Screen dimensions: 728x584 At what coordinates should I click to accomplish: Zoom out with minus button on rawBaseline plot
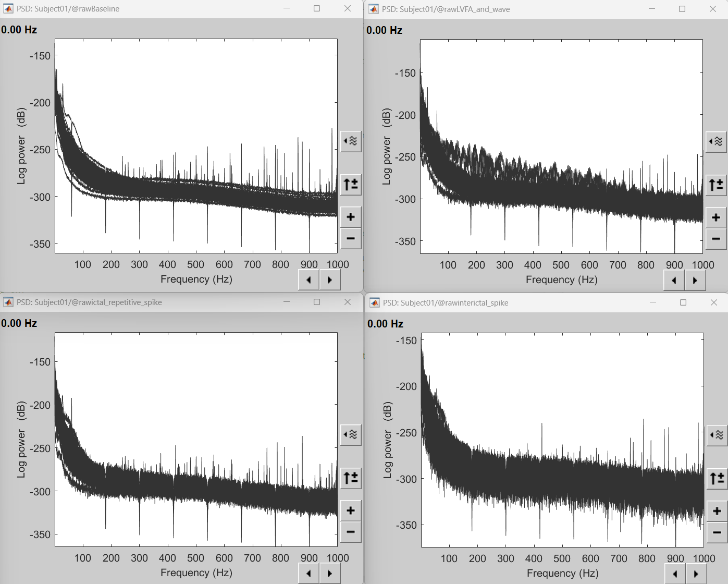coord(351,239)
